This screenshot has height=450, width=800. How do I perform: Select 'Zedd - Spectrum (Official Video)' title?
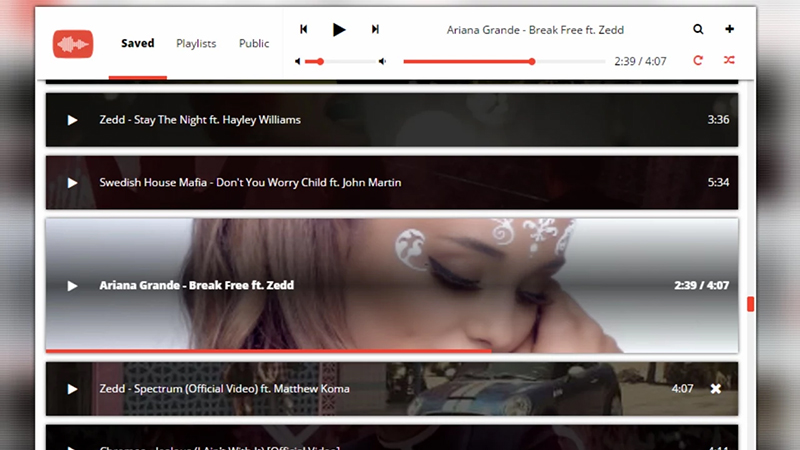[x=224, y=389]
